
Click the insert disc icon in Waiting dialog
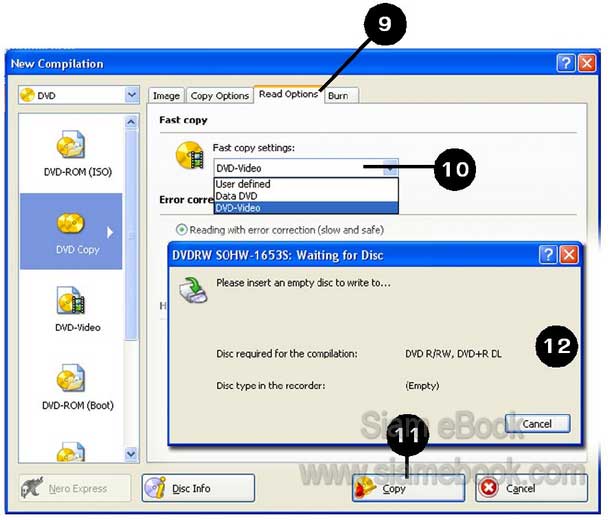point(193,290)
